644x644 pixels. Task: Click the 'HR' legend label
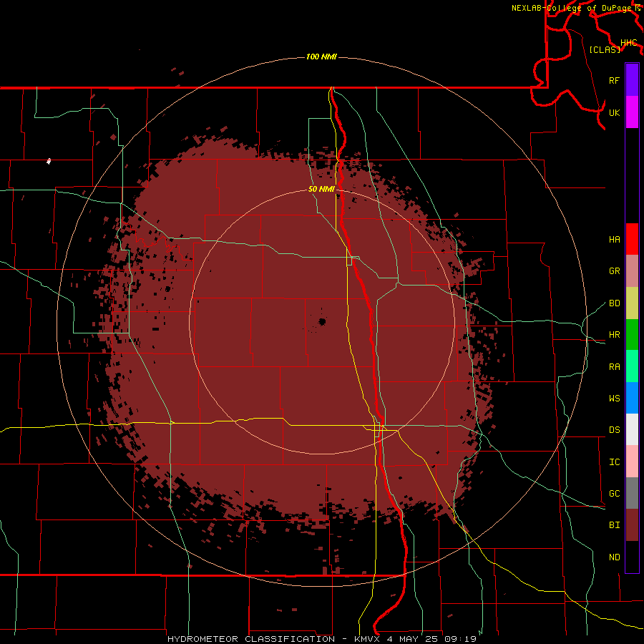tap(615, 335)
